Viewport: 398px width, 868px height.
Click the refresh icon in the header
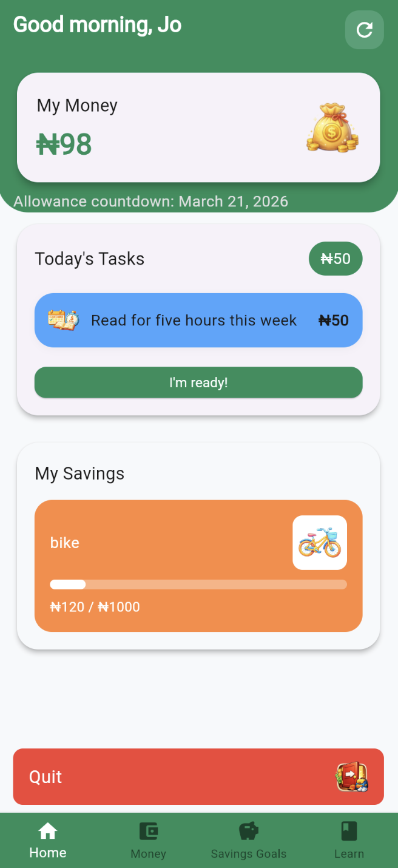364,30
